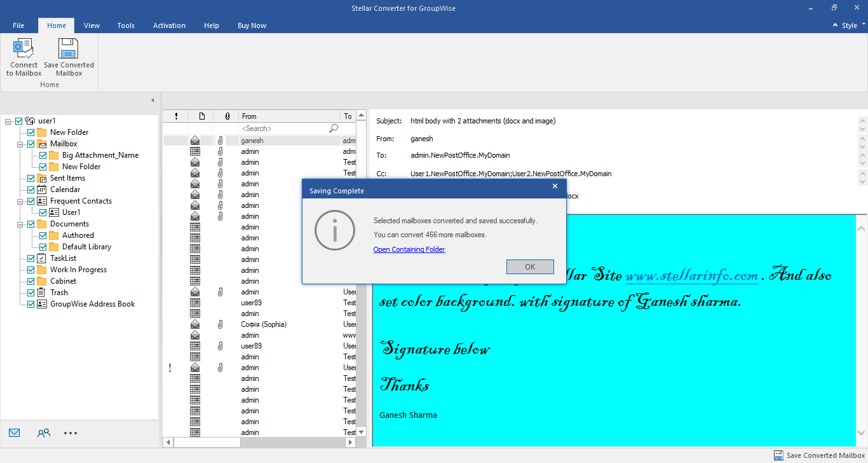Screen dimensions: 868x463
Task: Select the Work In Progress folder
Action: click(x=78, y=270)
